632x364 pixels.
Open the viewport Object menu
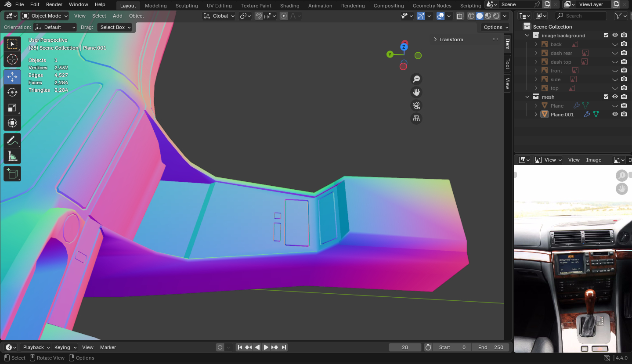[136, 16]
